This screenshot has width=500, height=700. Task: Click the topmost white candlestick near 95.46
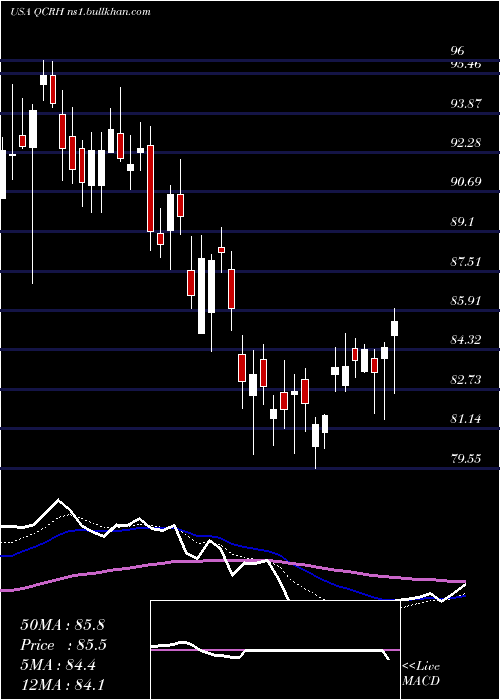click(x=43, y=80)
